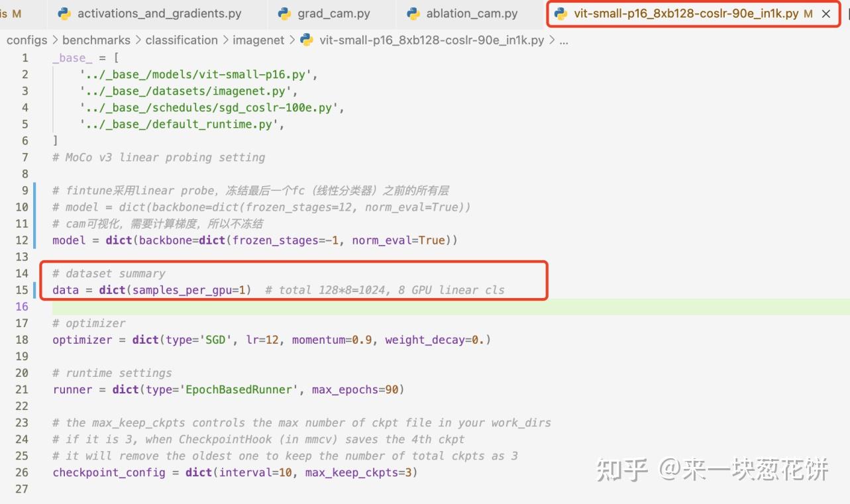
Task: Click the file name in the breadcrumb path
Action: click(x=431, y=40)
